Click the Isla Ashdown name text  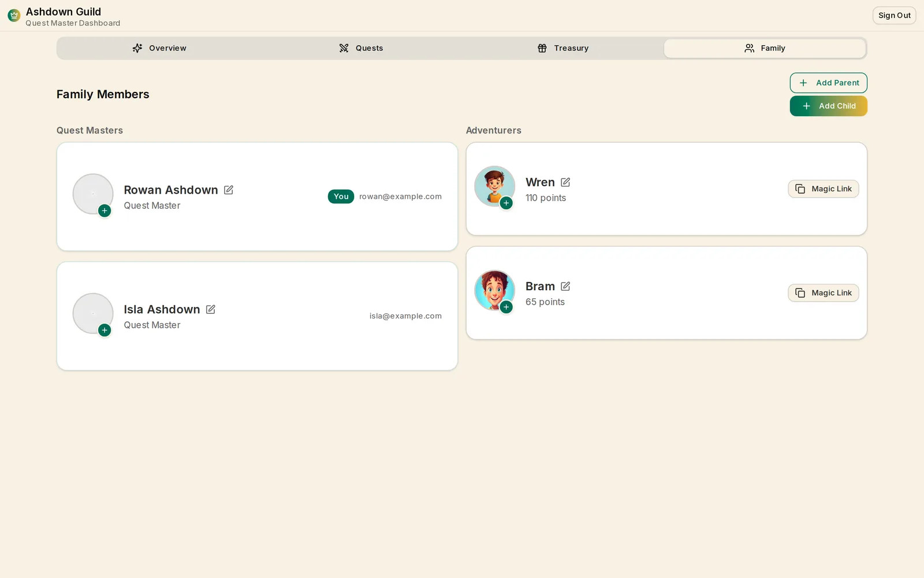(x=162, y=310)
